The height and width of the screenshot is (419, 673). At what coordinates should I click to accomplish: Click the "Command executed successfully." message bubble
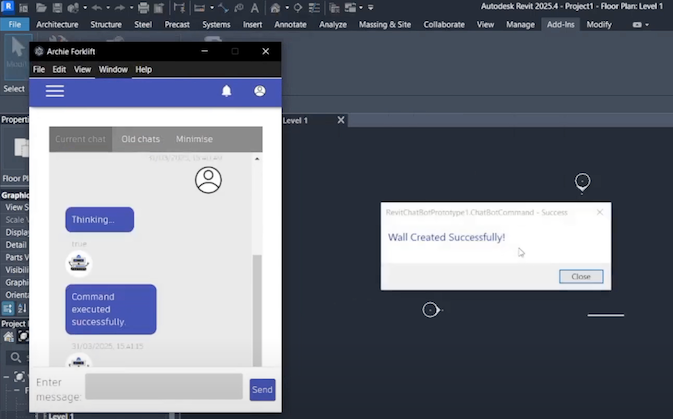111,309
